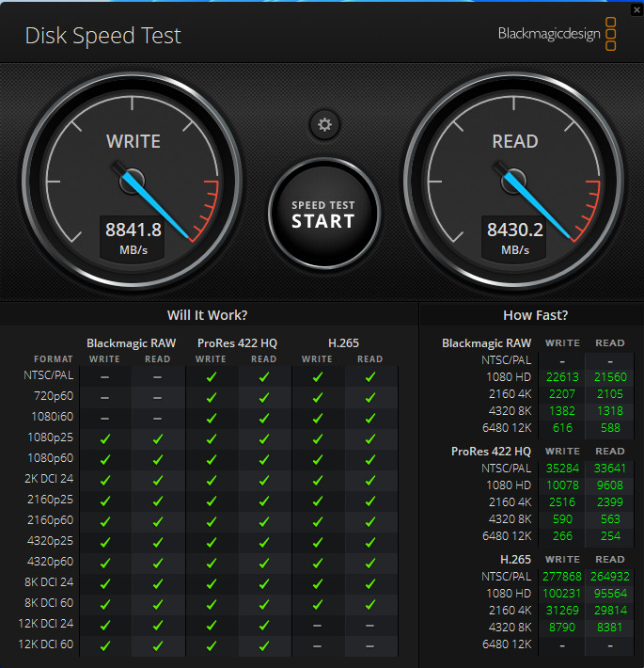
Task: Click the NTSC/PAL format row label
Action: 49,375
